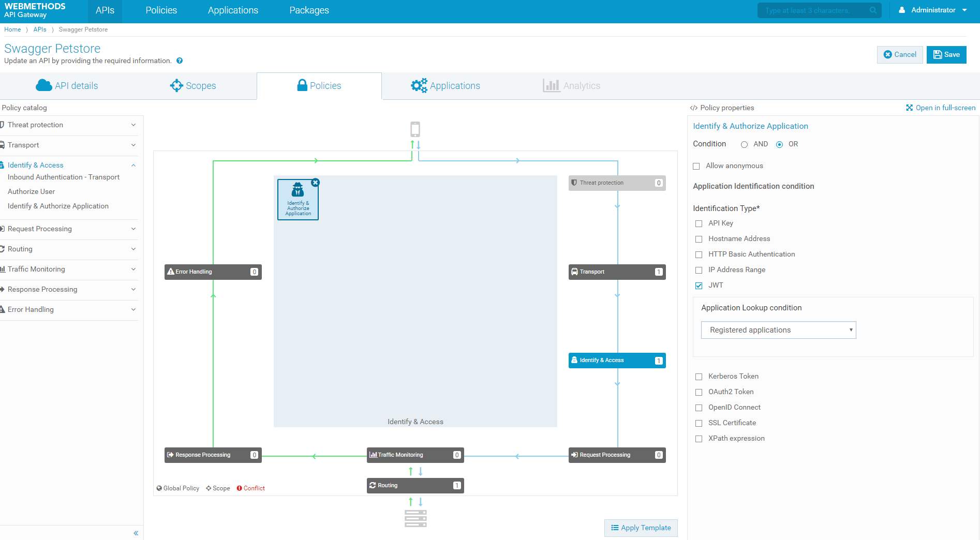This screenshot has width=980, height=540.
Task: Check HTTP Basic Authentication checkbox
Action: 699,255
